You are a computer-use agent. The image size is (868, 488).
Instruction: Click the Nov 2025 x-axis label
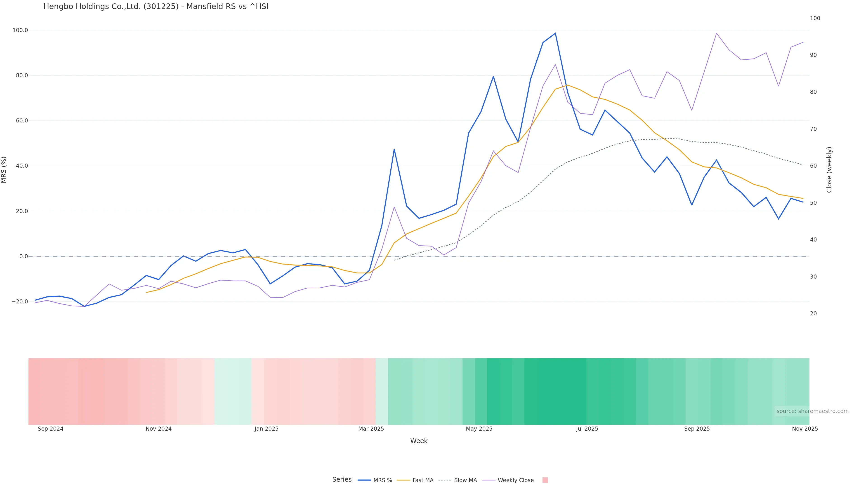805,429
